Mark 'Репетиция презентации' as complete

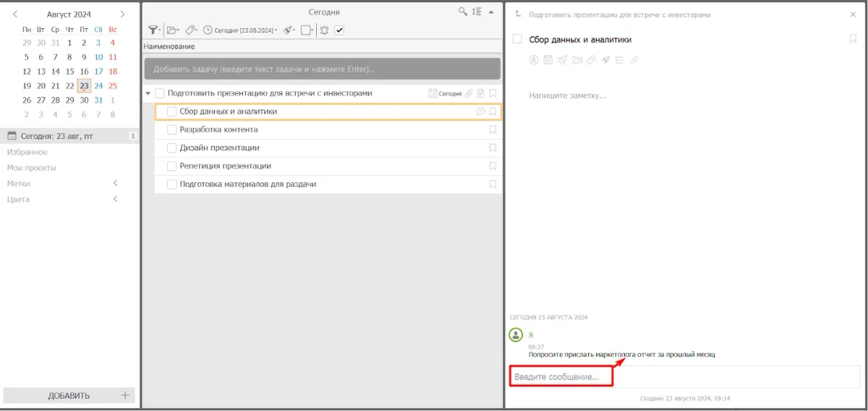(x=172, y=166)
